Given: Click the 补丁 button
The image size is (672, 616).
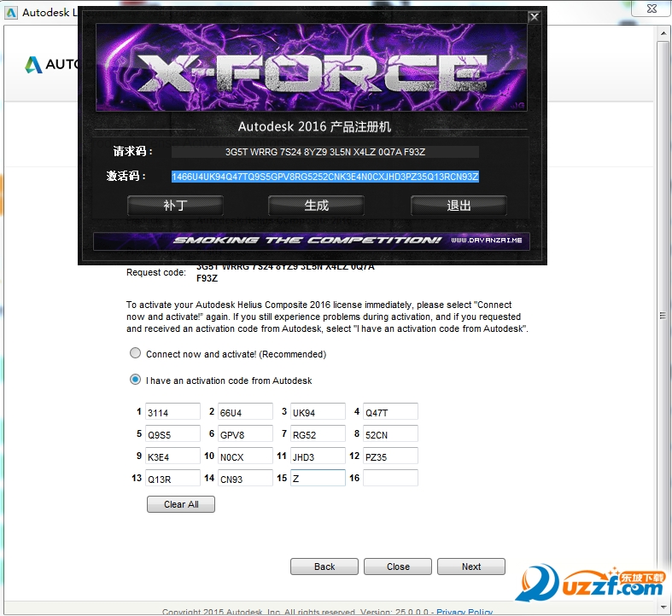Looking at the screenshot, I should pyautogui.click(x=175, y=206).
